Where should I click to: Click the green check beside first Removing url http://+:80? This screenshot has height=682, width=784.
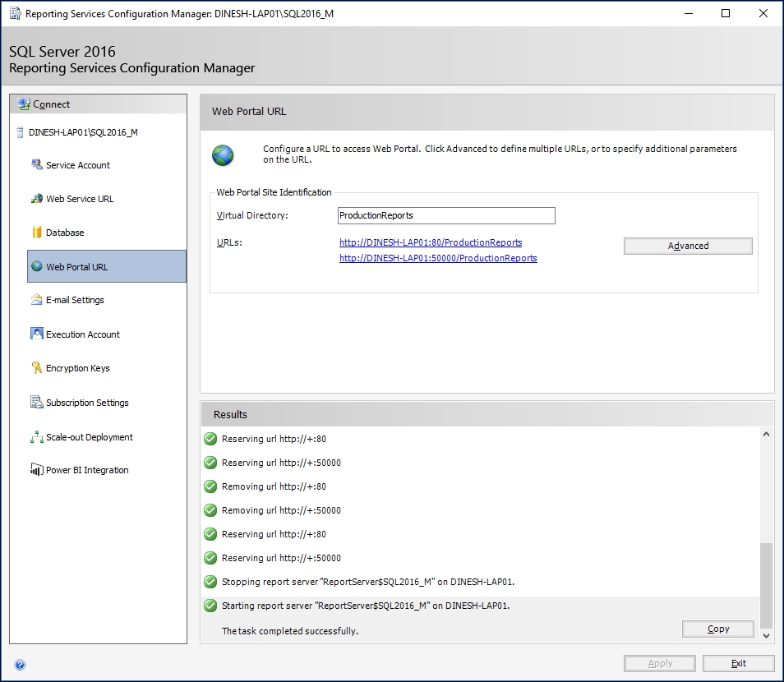[210, 486]
